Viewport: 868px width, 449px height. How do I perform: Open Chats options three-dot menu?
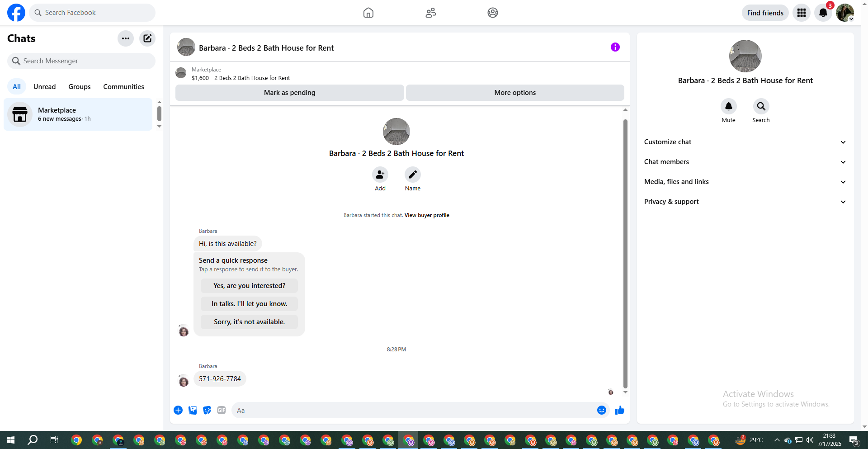point(126,38)
